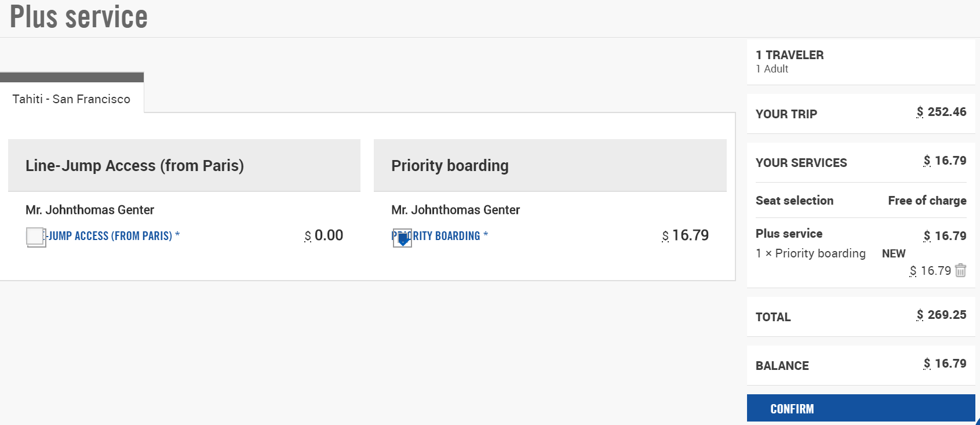Click the dollar symbol in Your Services row

(927, 161)
